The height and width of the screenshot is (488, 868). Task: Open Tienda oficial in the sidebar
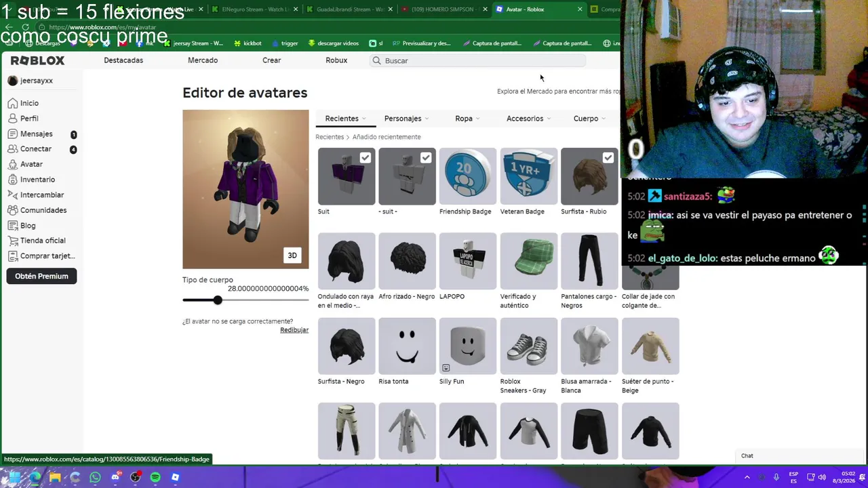(37, 241)
